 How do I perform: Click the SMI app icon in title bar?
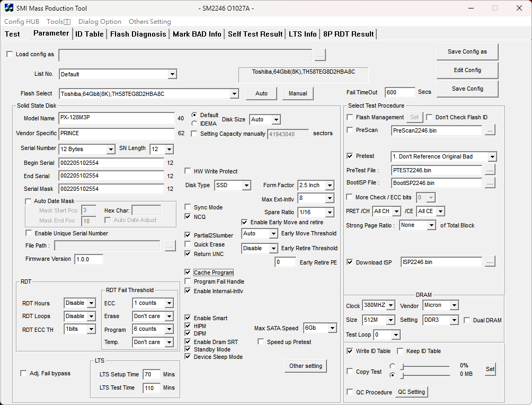click(x=9, y=8)
